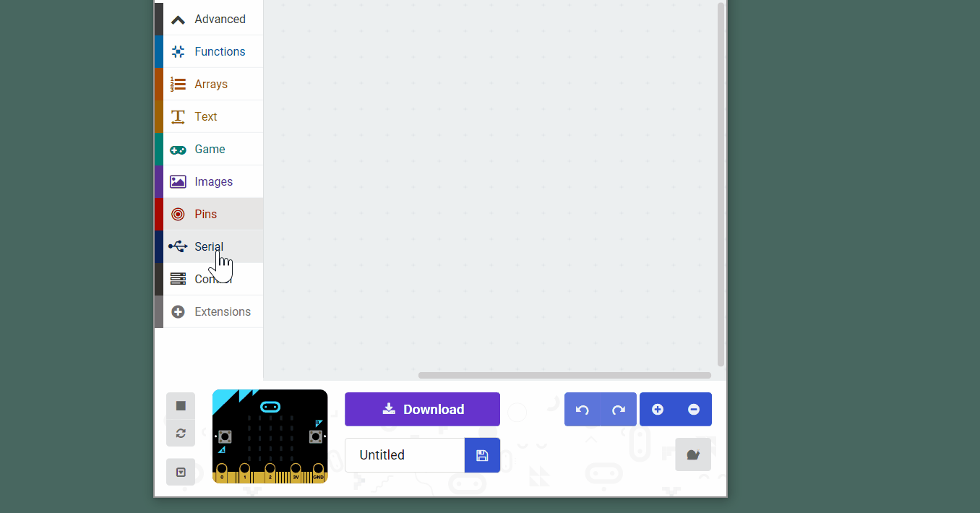
Task: Zoom in on the blocks workspace
Action: (x=657, y=409)
